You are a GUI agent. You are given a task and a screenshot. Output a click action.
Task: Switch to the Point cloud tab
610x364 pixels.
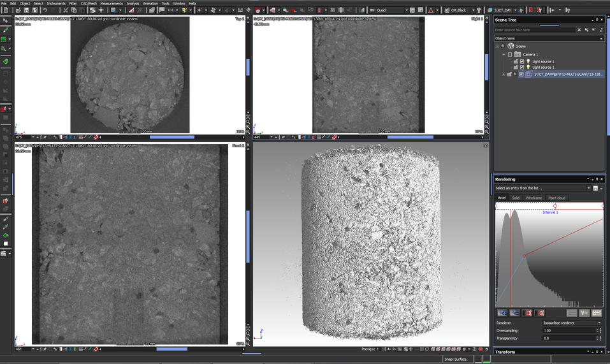(556, 198)
